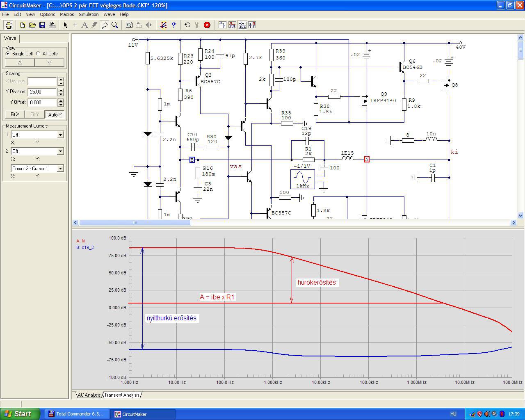525x420 pixels.
Task: Click the Open file folder icon
Action: tap(32, 25)
